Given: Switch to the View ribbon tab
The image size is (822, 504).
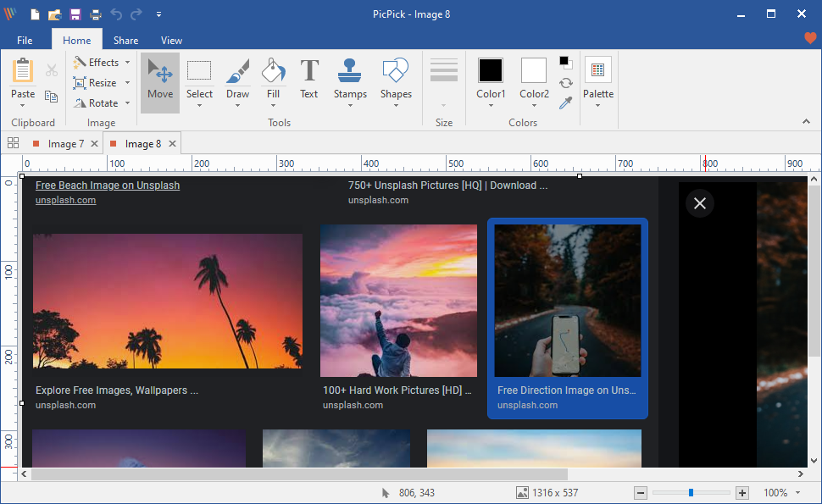Looking at the screenshot, I should tap(171, 41).
